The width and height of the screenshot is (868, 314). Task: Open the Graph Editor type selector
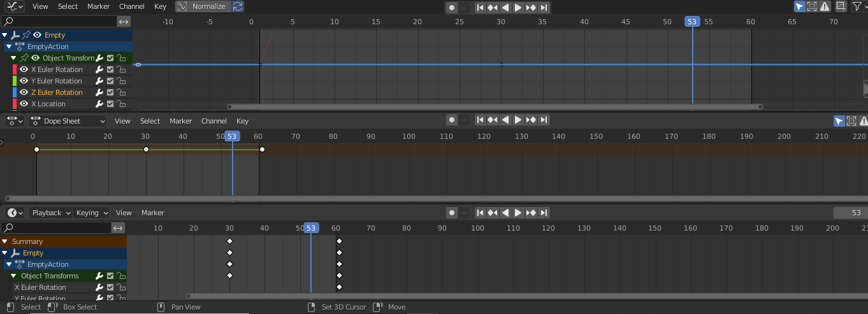(13, 6)
